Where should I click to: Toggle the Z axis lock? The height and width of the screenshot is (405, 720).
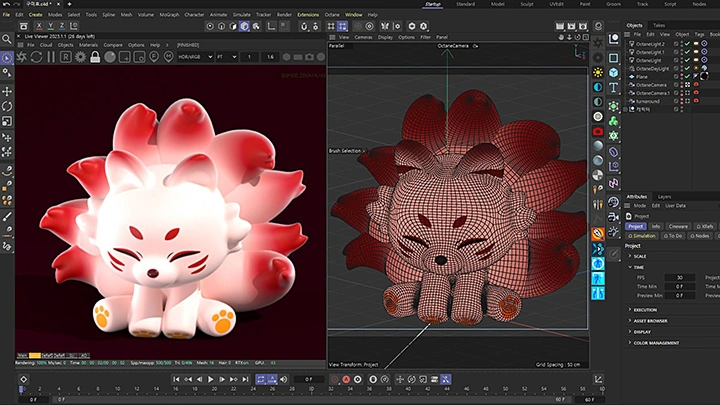coord(62,26)
